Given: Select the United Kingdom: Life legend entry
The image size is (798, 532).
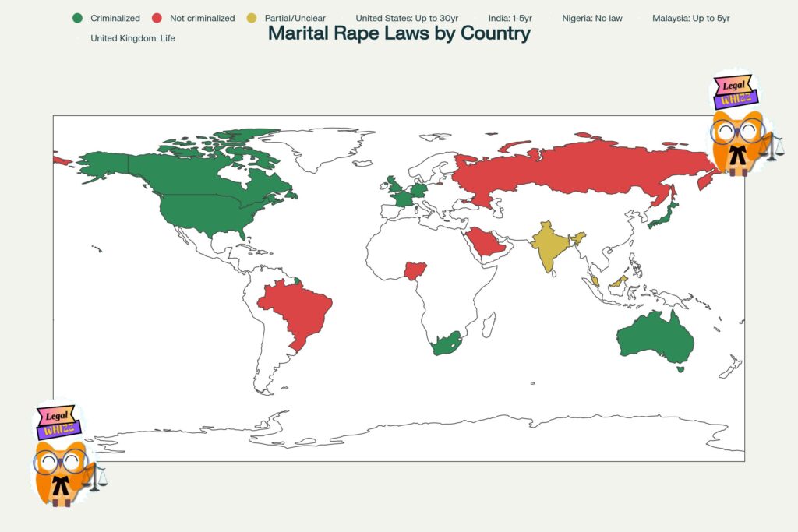Looking at the screenshot, I should click(x=132, y=37).
